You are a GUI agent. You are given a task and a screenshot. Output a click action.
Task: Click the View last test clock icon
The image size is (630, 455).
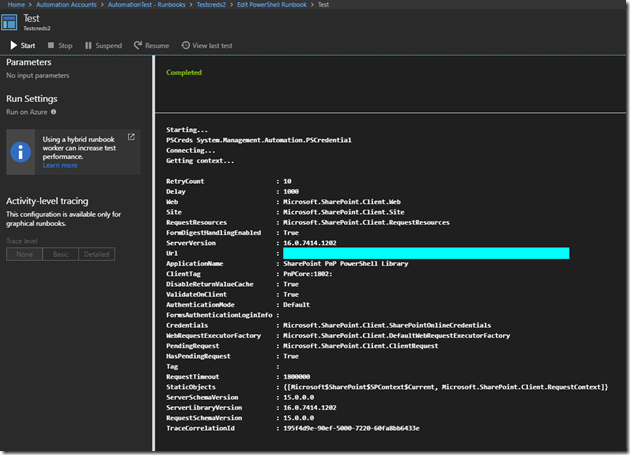pyautogui.click(x=186, y=45)
